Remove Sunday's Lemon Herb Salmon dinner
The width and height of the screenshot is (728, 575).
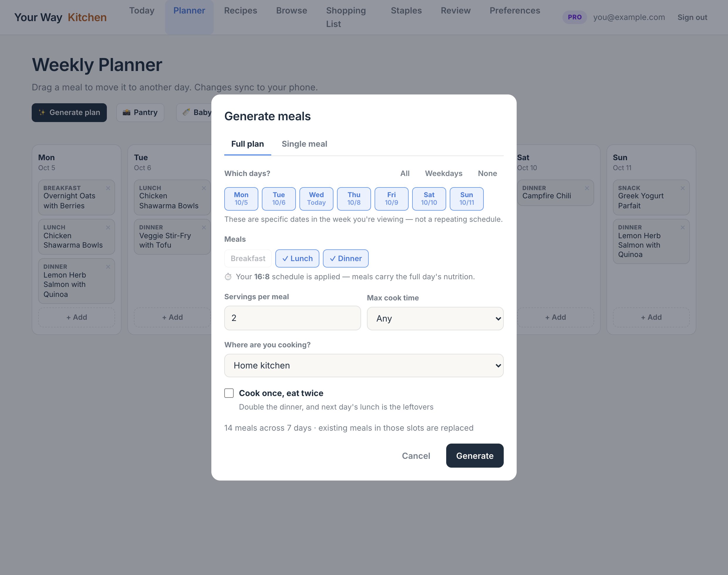point(682,228)
